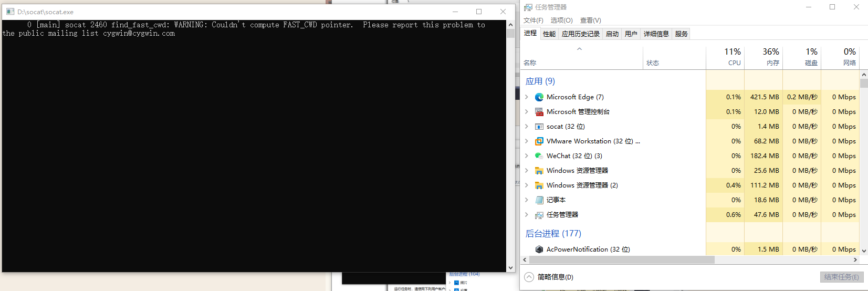
Task: Click the Microsoft 管理控制台 icon
Action: pyautogui.click(x=539, y=112)
